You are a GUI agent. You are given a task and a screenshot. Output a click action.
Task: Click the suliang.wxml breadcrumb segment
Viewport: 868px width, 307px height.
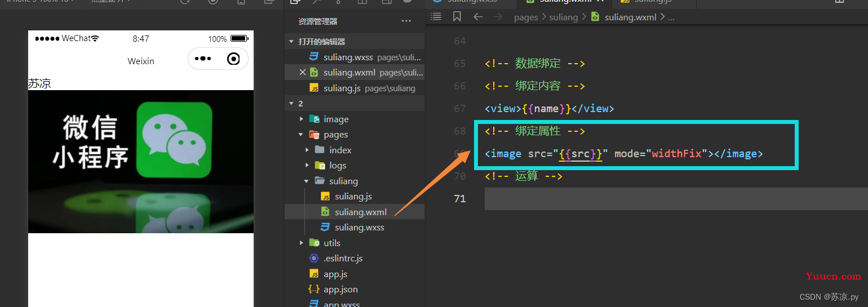click(x=630, y=17)
